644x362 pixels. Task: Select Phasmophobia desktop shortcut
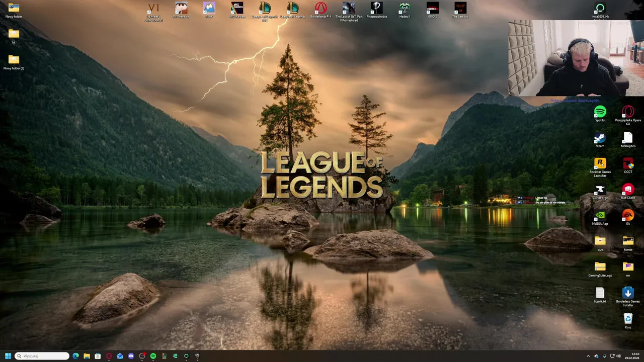376,11
